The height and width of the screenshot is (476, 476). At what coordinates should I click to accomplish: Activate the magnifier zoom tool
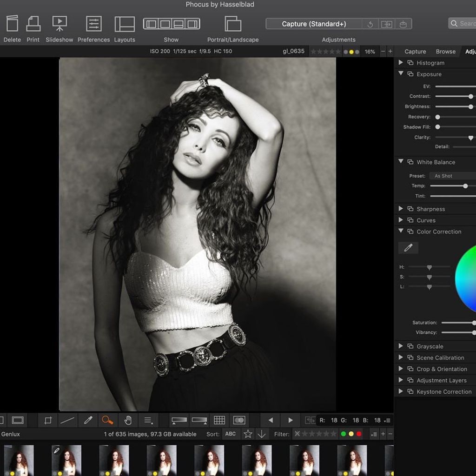tap(107, 420)
